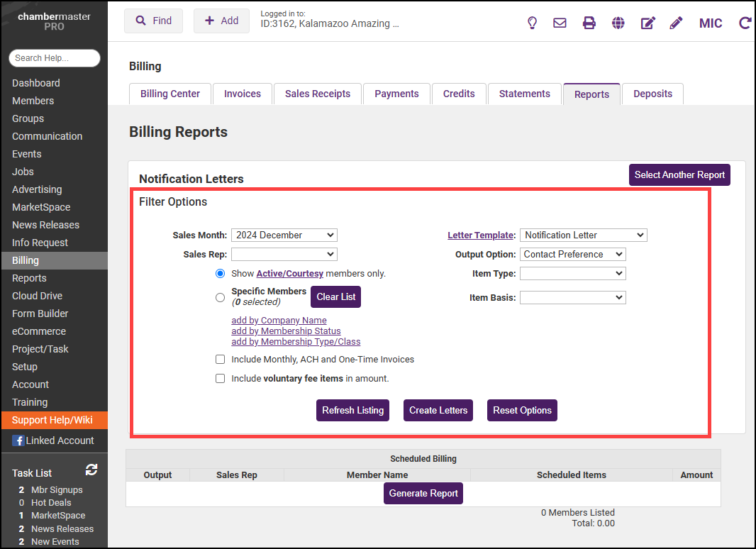Refresh the Task List with sync icon

point(91,470)
